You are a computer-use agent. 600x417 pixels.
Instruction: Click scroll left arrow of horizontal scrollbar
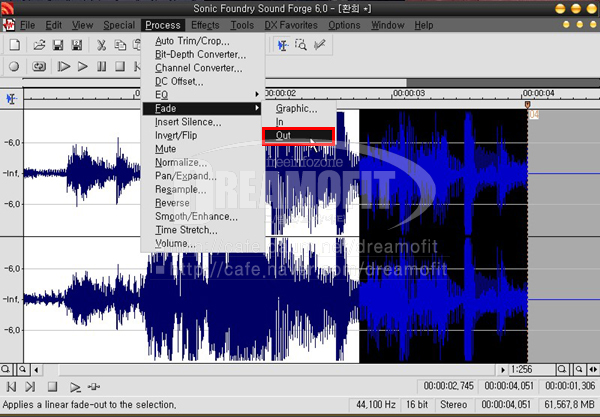tap(37, 370)
